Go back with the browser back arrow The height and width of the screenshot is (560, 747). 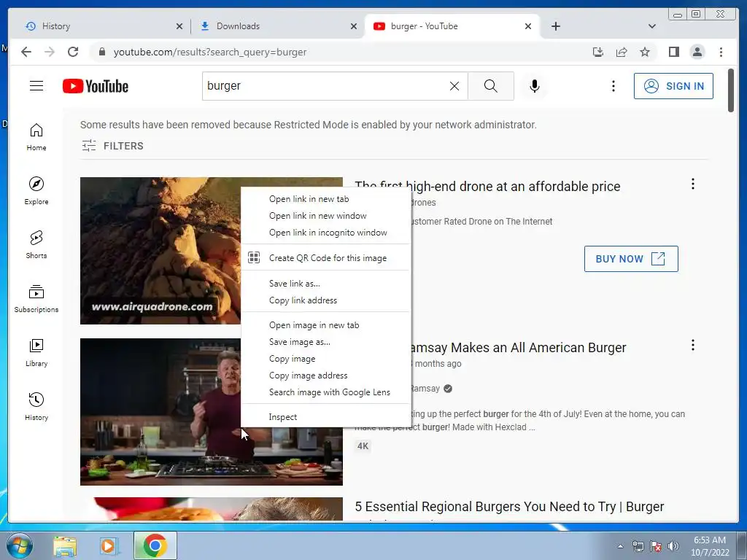26,52
